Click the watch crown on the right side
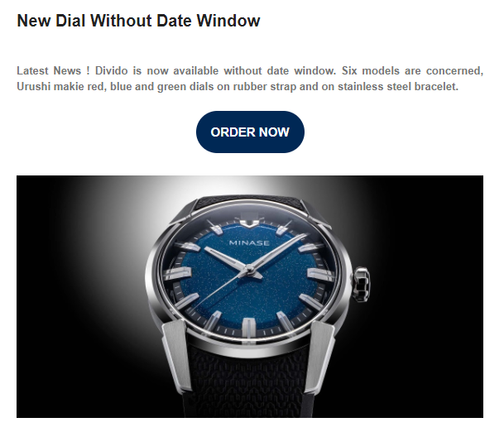504x432 pixels. point(362,285)
